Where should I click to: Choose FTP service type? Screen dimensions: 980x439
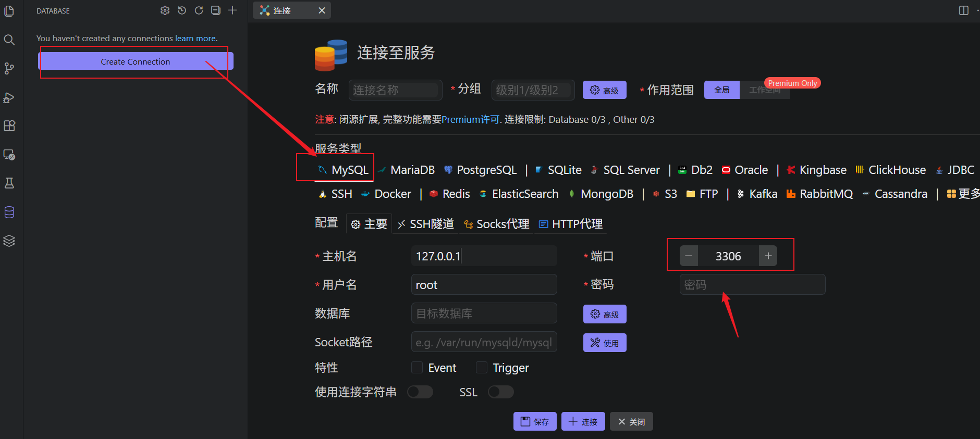click(702, 194)
